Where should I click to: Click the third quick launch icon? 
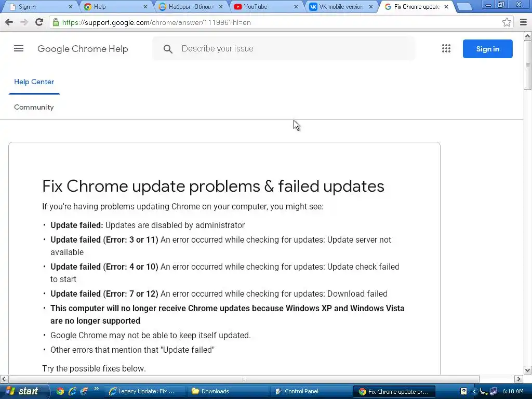pos(84,391)
